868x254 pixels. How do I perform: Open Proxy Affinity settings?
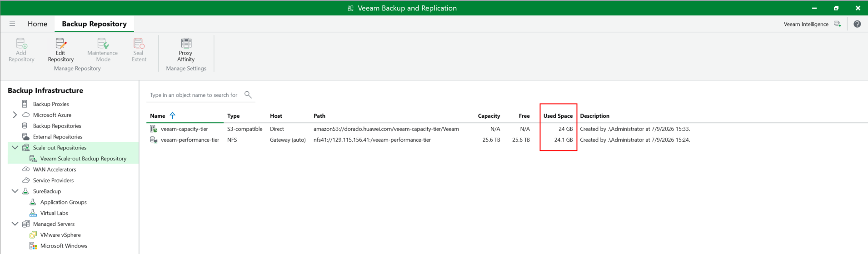186,50
